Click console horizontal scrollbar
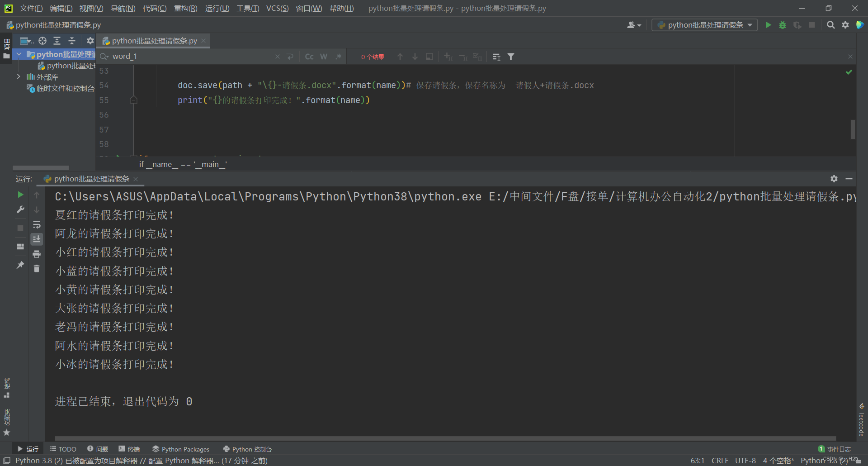The image size is (868, 466). tap(445, 438)
